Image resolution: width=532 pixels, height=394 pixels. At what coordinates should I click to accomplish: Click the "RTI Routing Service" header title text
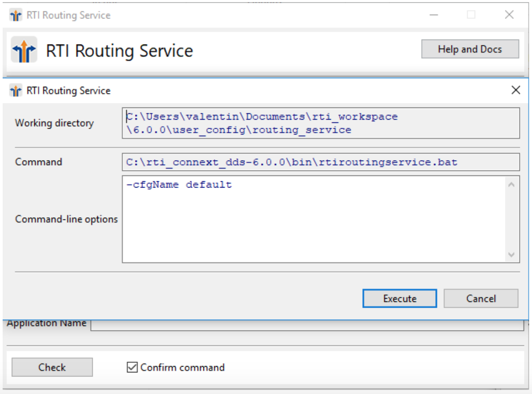point(119,51)
